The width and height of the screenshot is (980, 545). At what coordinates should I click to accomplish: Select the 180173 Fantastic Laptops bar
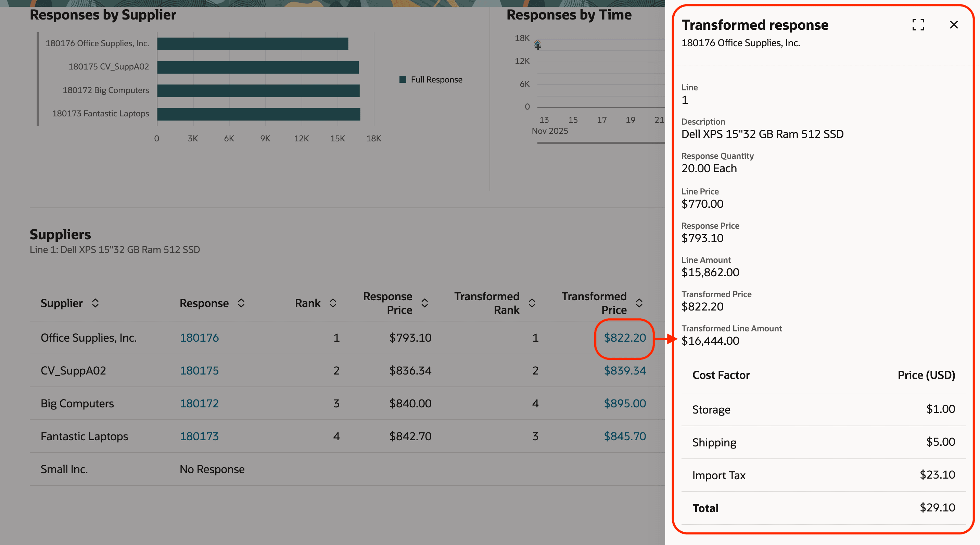click(x=259, y=113)
